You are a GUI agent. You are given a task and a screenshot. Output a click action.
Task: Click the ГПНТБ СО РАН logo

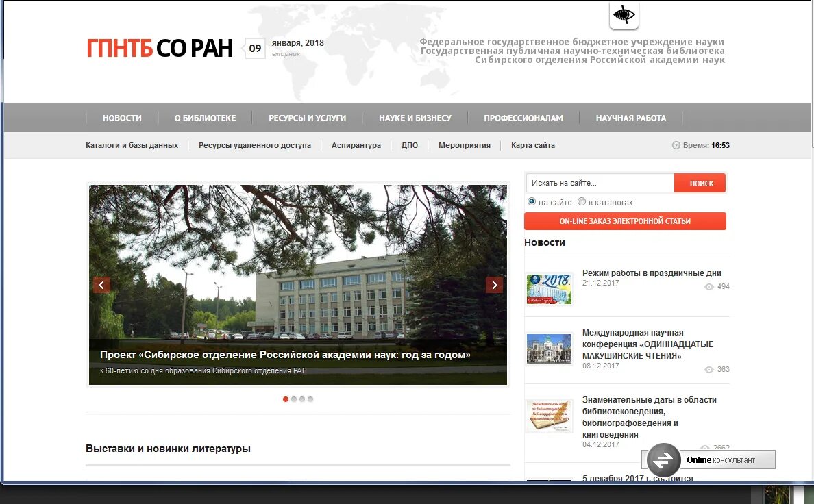point(158,49)
